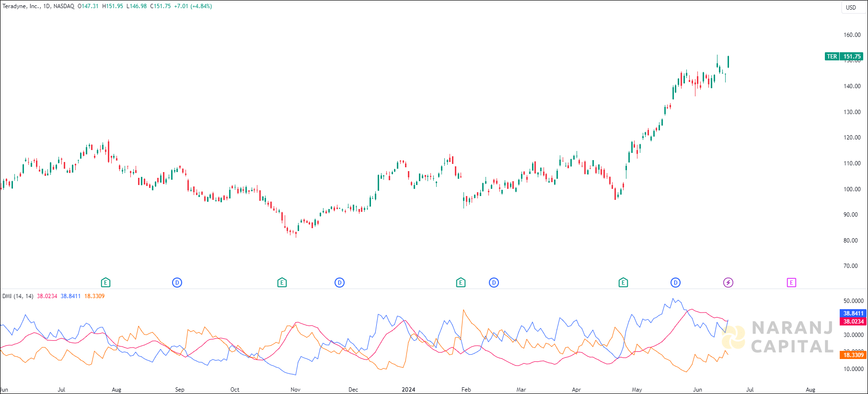Click the 100.00 price axis label

[852, 189]
